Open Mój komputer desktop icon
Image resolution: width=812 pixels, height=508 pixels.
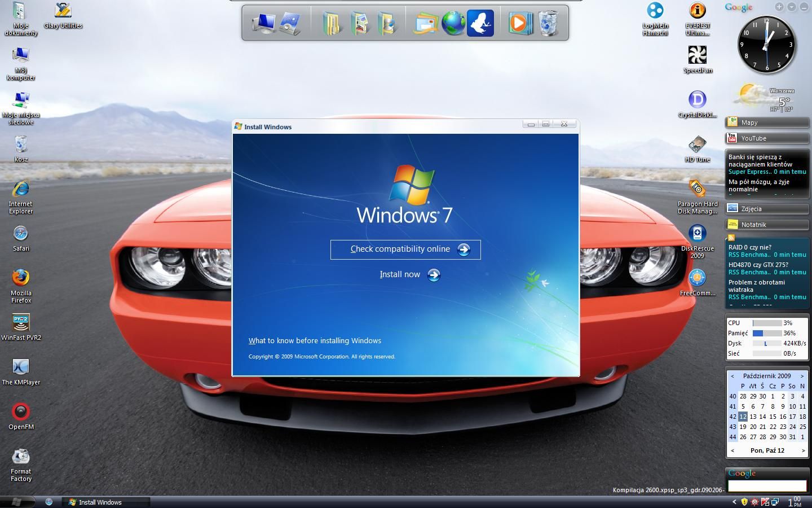pyautogui.click(x=21, y=63)
